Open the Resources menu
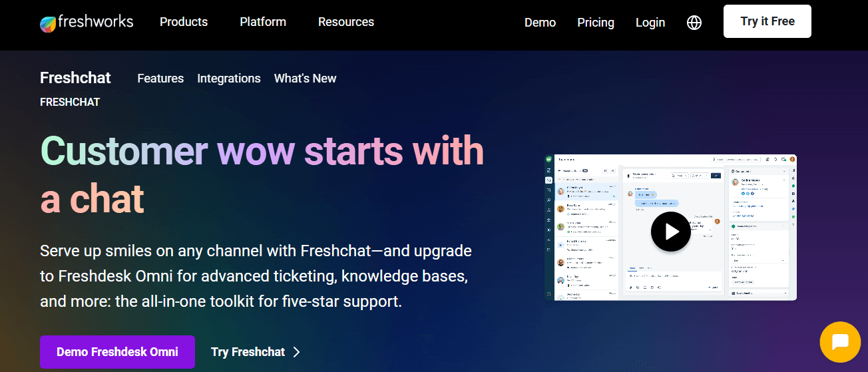The width and height of the screenshot is (868, 372). (x=346, y=22)
